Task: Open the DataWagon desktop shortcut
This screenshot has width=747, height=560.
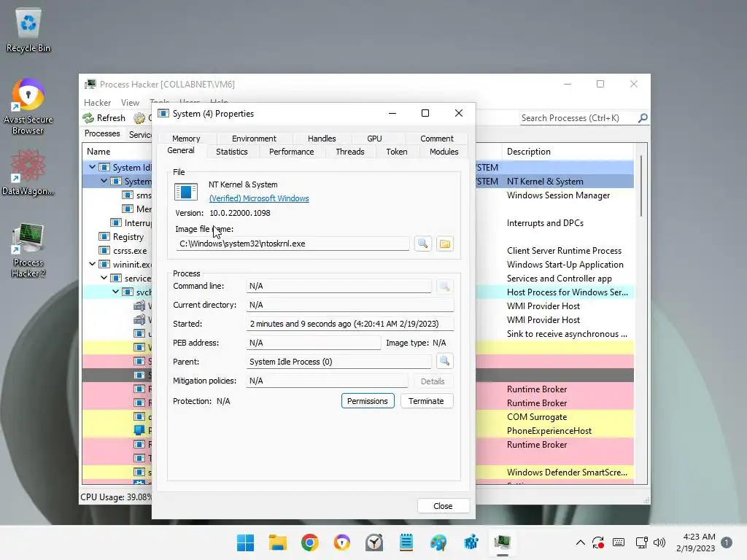Action: pos(28,172)
